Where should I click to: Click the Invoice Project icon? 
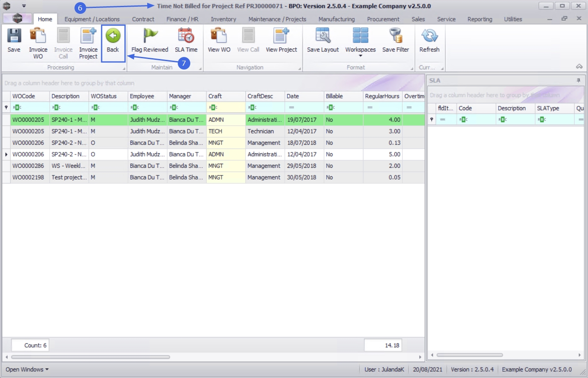(88, 36)
